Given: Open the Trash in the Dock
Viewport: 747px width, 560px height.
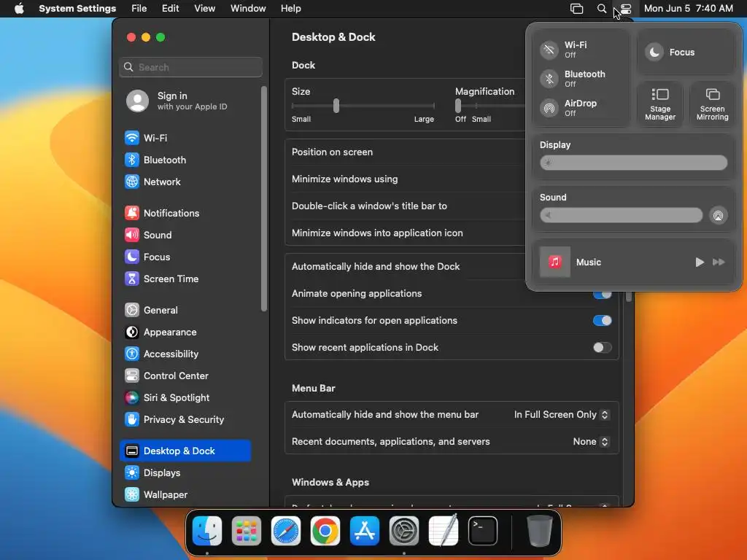Looking at the screenshot, I should 539,531.
